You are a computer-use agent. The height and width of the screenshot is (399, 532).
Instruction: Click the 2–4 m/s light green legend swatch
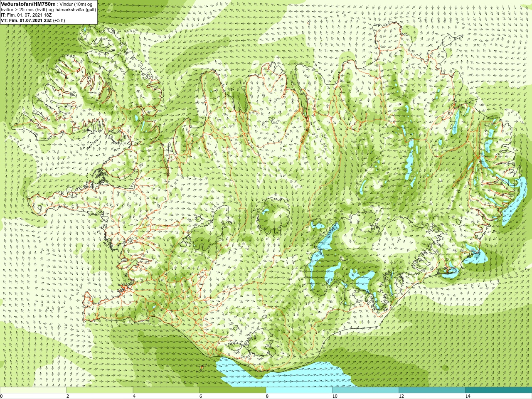click(100, 390)
